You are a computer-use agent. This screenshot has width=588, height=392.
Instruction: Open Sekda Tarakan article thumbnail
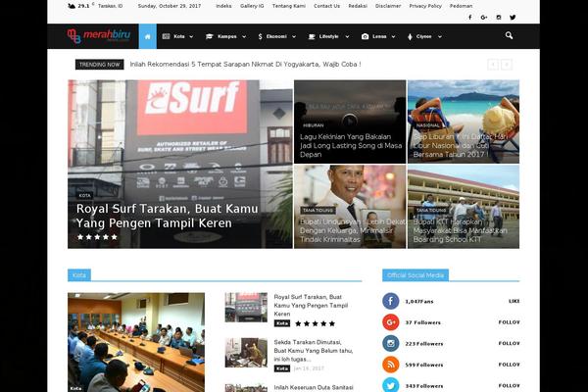246,353
